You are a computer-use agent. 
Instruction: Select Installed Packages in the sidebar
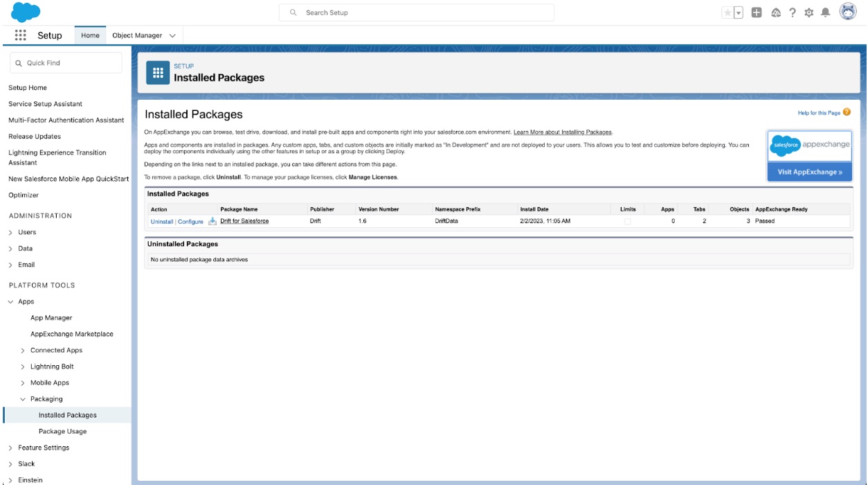pyautogui.click(x=68, y=415)
